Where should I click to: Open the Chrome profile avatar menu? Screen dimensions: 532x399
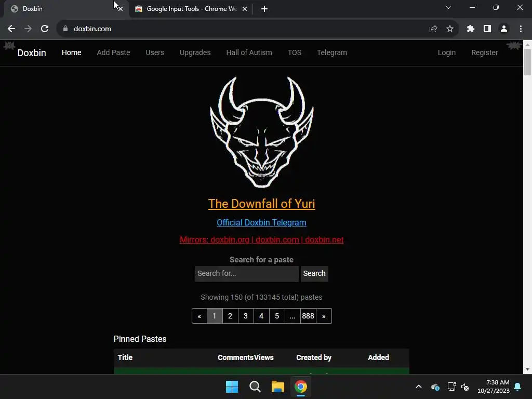(x=504, y=29)
